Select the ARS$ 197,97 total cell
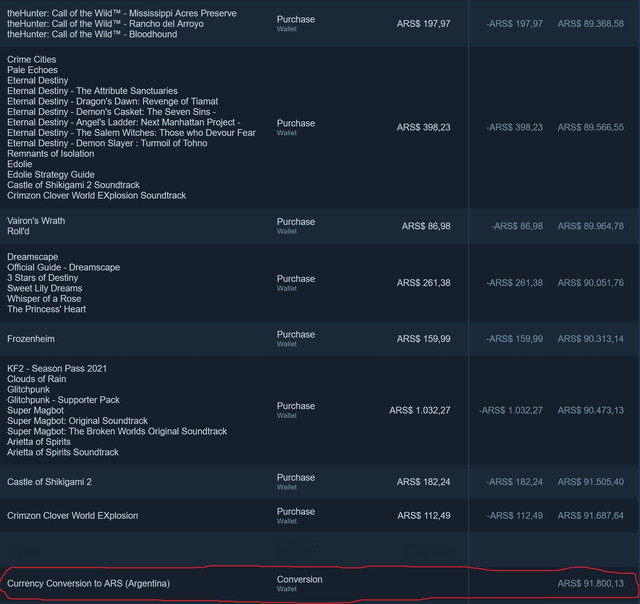The height and width of the screenshot is (604, 640). coord(423,24)
